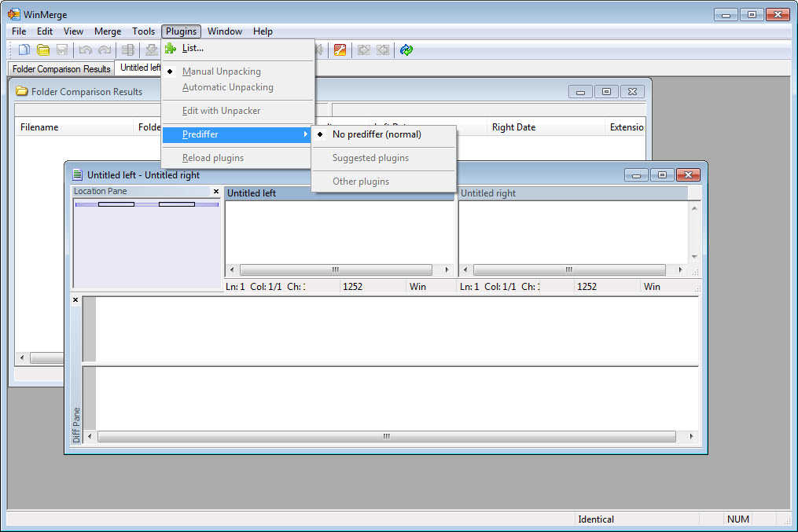798x532 pixels.
Task: Sort by the Extension column header
Action: click(626, 127)
